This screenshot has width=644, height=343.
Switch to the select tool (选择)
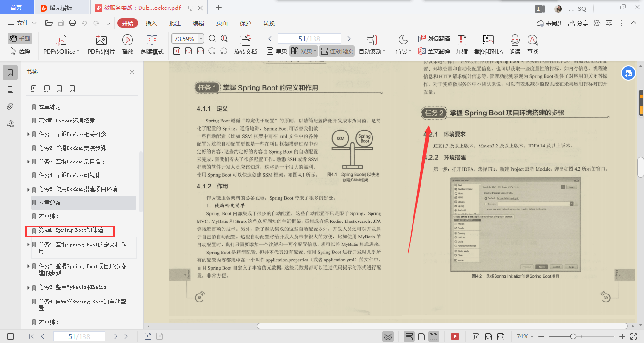20,51
